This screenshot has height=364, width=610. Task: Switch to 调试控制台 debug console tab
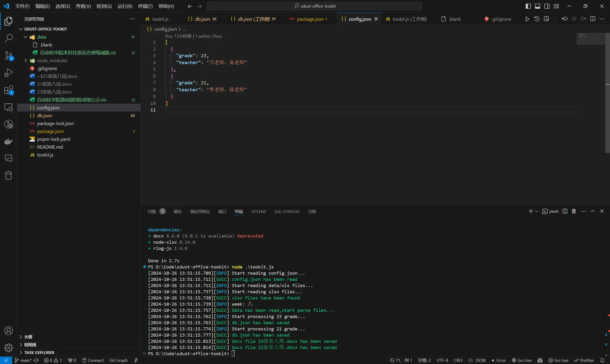(x=200, y=212)
